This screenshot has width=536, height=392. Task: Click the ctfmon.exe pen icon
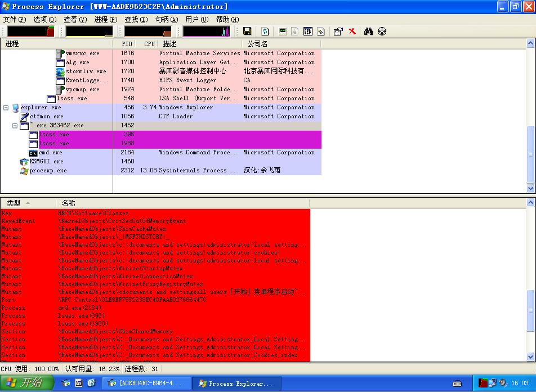[x=24, y=117]
